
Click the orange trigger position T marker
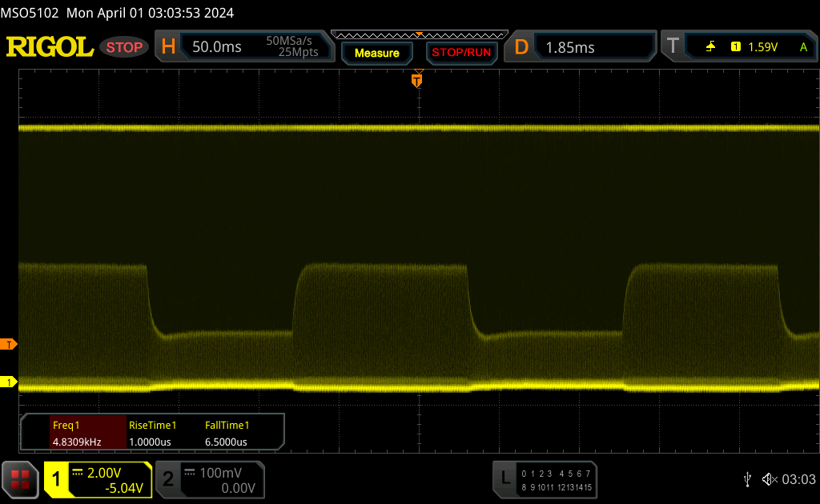click(x=416, y=79)
